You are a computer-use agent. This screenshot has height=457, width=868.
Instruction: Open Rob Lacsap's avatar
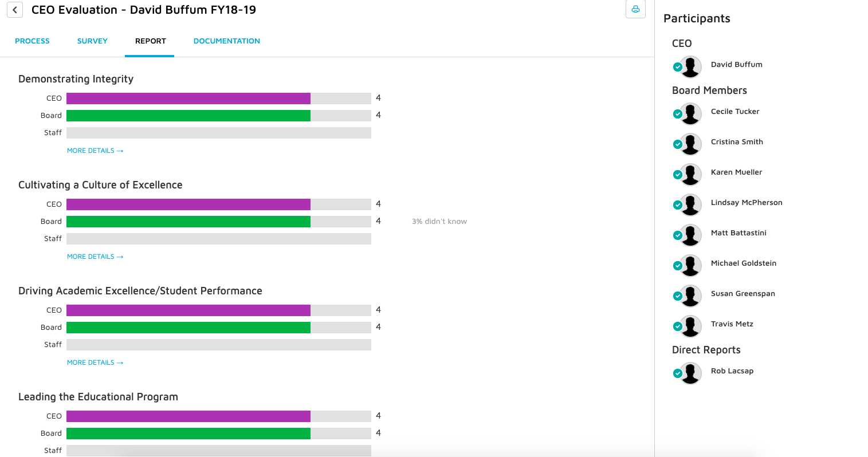click(691, 373)
